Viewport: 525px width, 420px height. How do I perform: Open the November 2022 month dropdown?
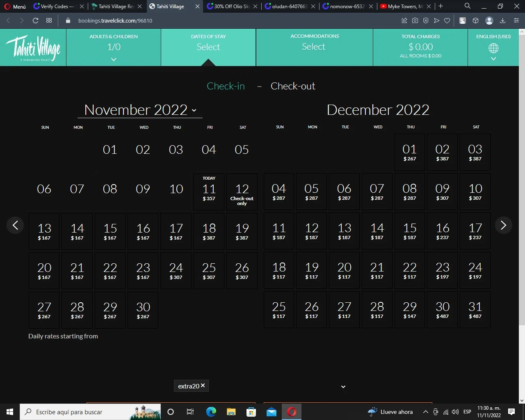click(x=140, y=110)
